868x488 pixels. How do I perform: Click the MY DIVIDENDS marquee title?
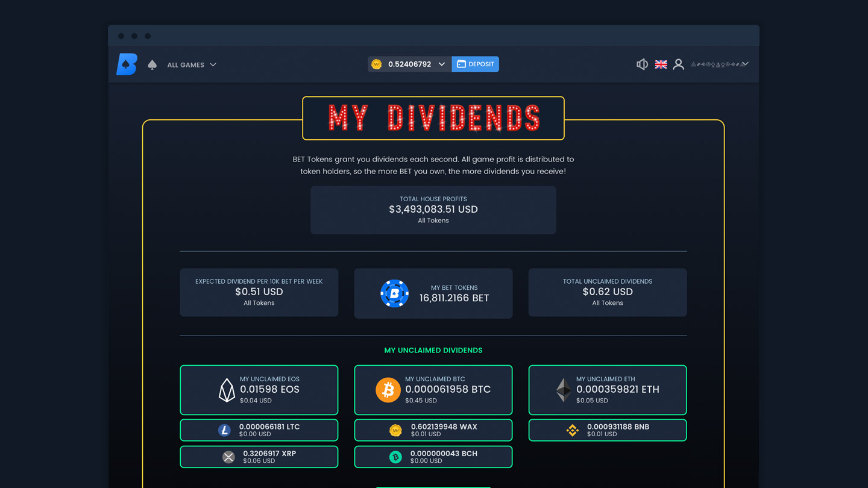point(433,118)
